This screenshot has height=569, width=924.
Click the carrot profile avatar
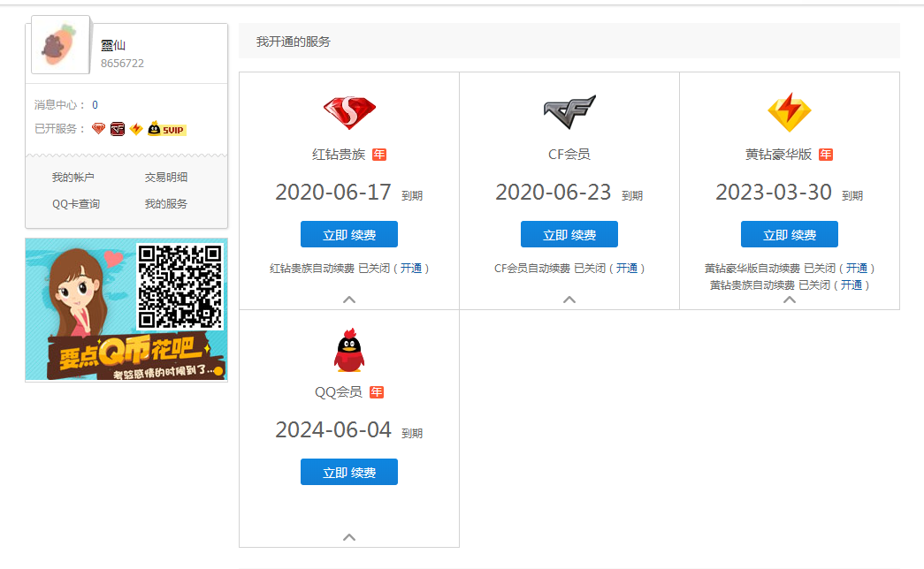point(60,45)
